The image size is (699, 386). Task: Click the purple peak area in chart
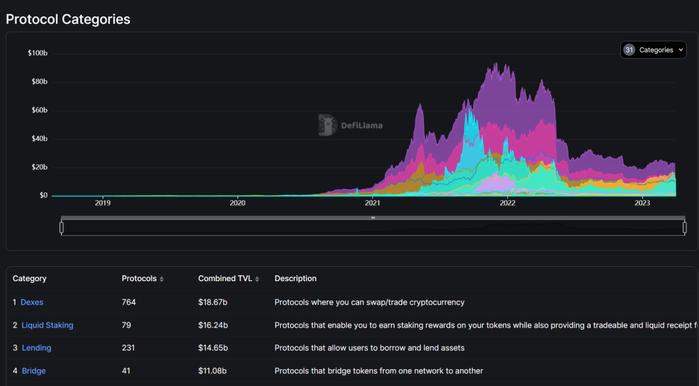click(497, 89)
